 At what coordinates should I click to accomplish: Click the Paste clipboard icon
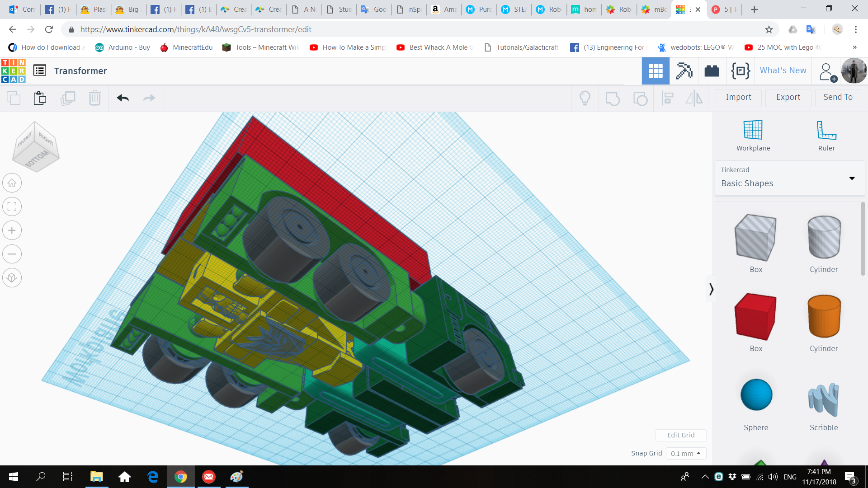[x=40, y=98]
